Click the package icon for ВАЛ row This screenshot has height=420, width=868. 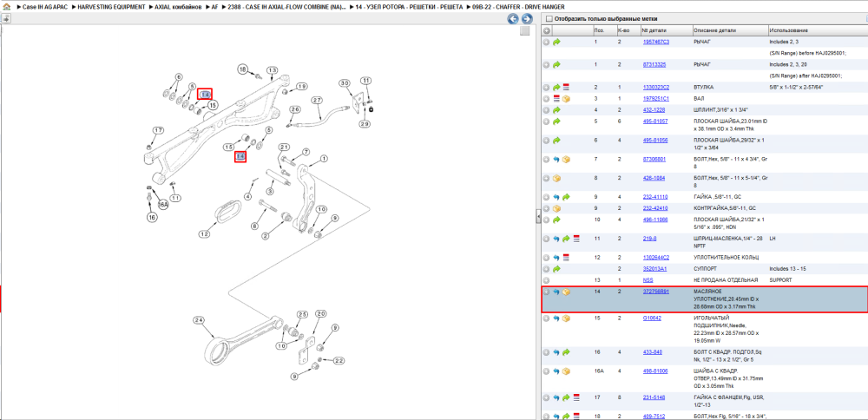coord(566,99)
